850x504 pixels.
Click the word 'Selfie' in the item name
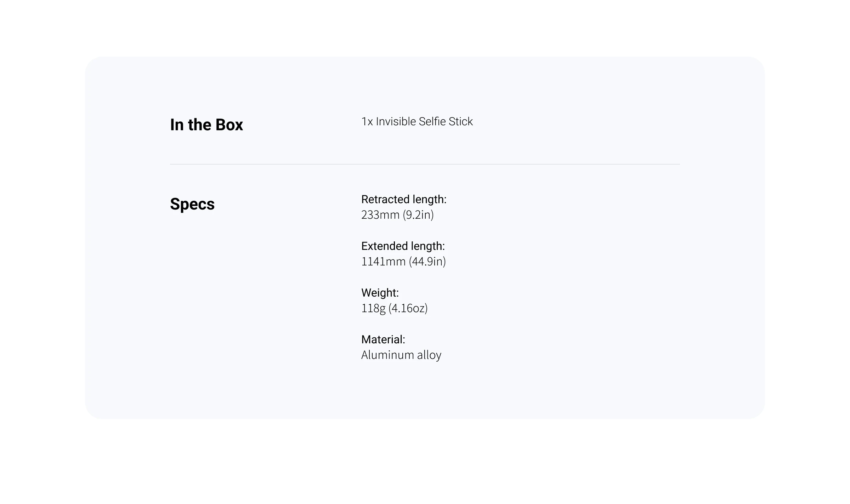click(x=432, y=122)
